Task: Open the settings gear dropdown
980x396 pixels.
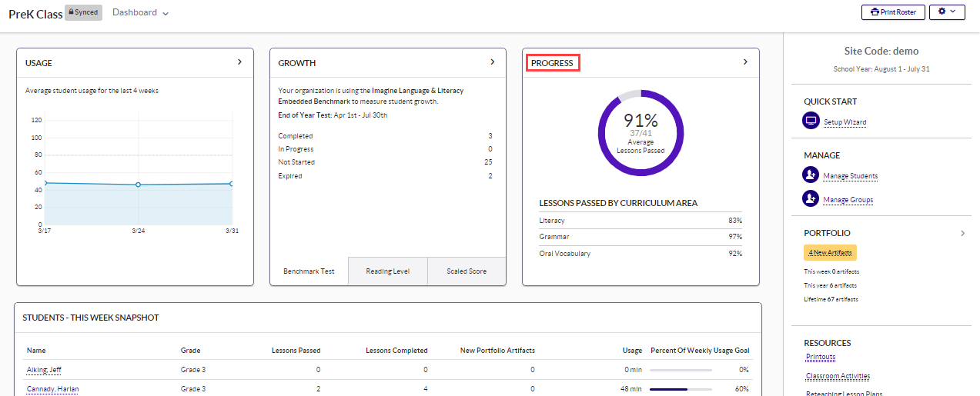Action: click(946, 12)
